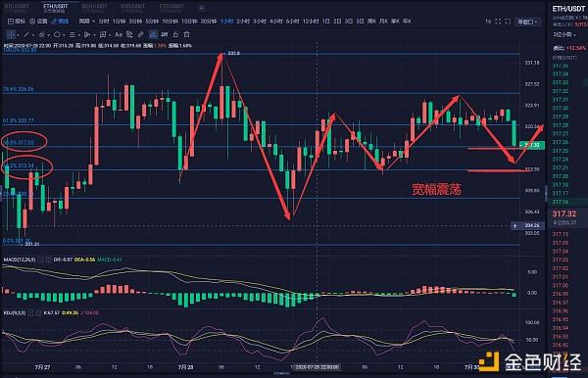Click the screenshot capture icon
588x378 pixels.
pos(508,22)
